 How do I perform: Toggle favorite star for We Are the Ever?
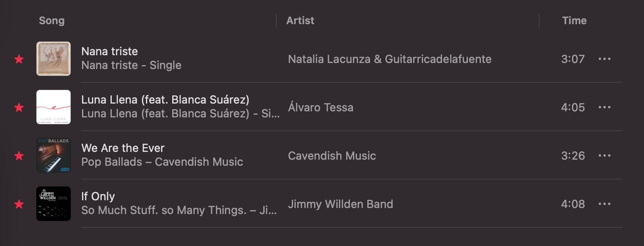[19, 156]
